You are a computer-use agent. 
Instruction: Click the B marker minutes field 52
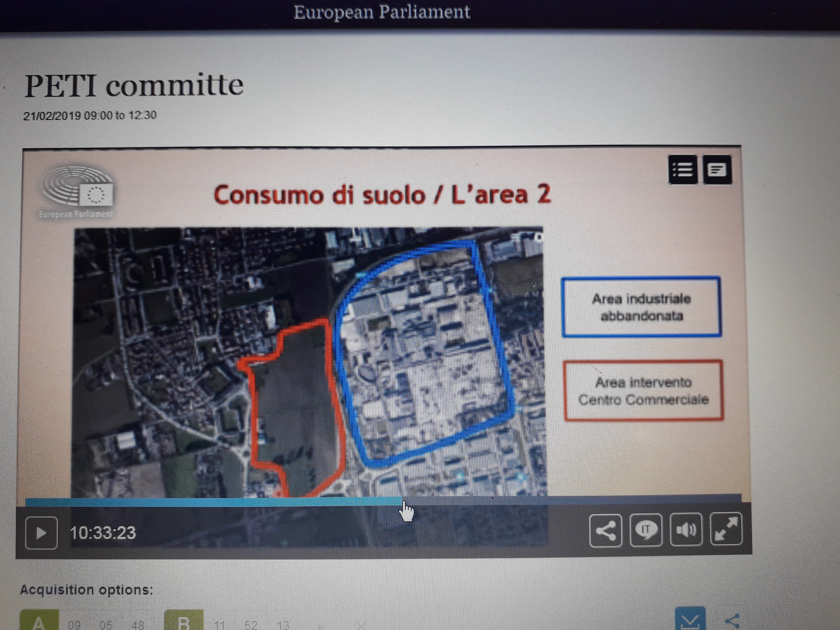[x=251, y=625]
